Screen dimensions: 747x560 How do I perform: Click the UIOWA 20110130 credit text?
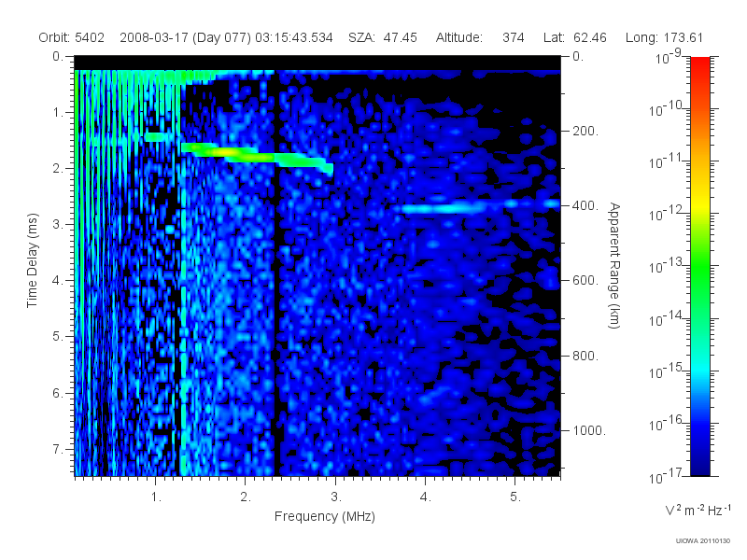click(x=703, y=541)
